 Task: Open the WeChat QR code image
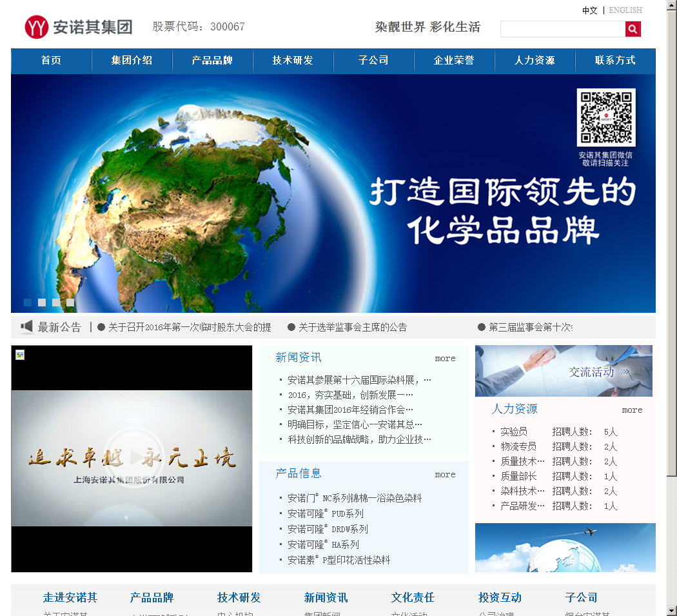(x=606, y=117)
